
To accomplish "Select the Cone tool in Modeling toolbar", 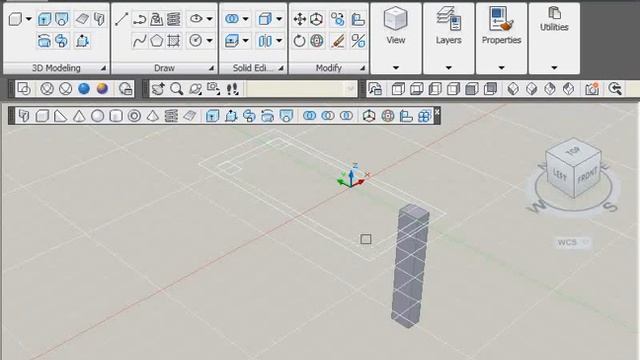I will tap(79, 116).
